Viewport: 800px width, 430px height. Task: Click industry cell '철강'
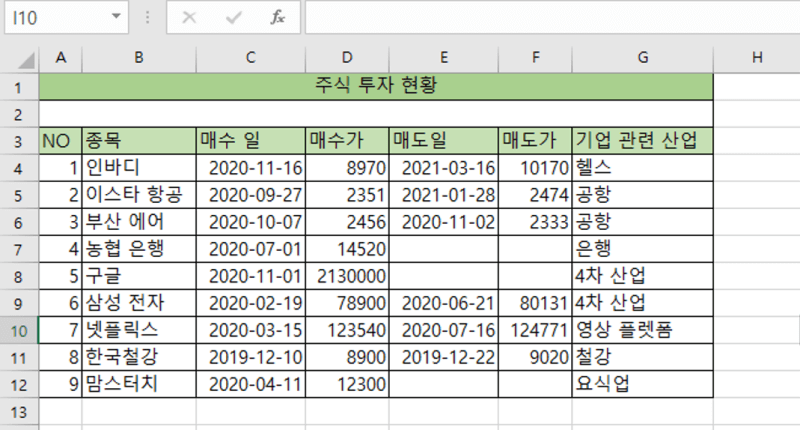tap(643, 357)
